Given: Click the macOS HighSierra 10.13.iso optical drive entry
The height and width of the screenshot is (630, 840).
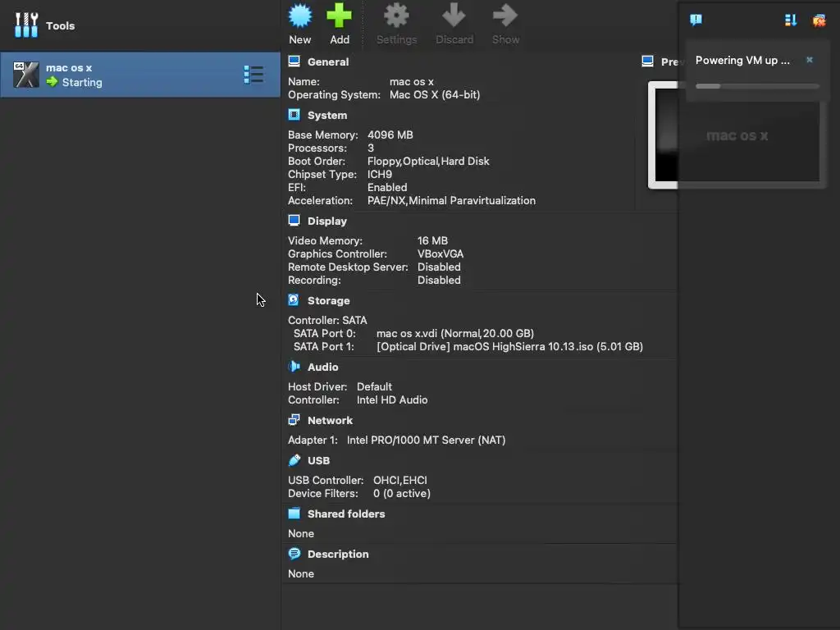Looking at the screenshot, I should click(509, 347).
